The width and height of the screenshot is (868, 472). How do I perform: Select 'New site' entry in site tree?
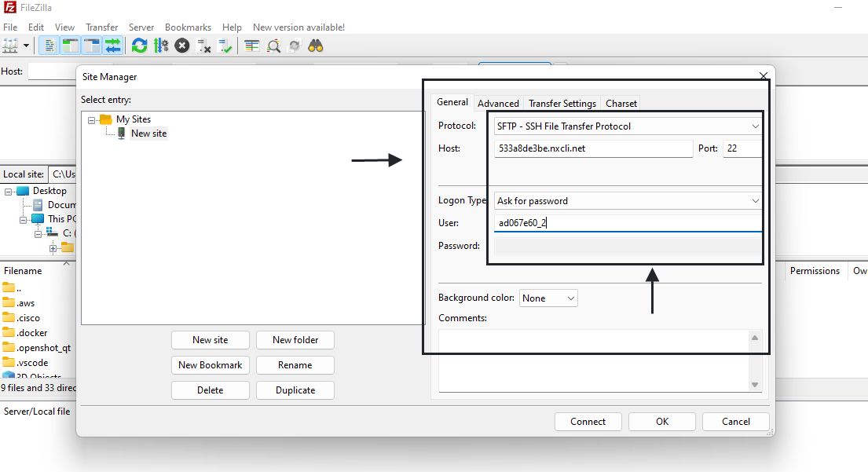(149, 134)
